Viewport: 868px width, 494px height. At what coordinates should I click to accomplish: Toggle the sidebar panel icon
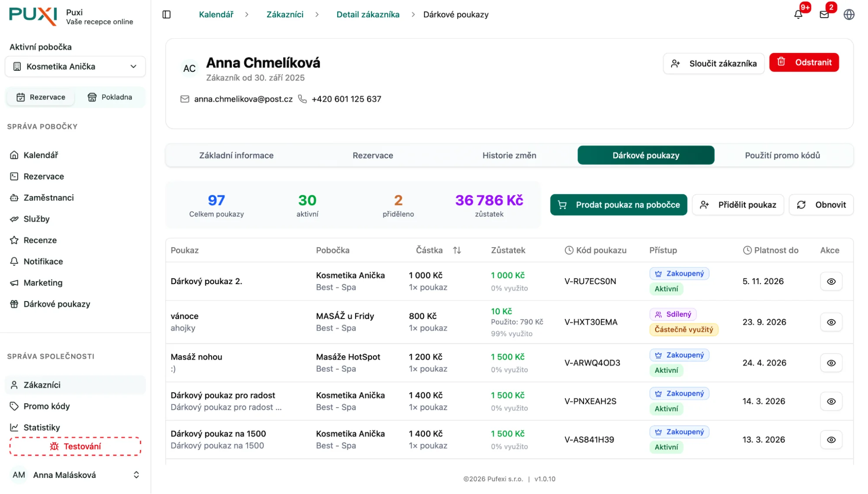coord(167,14)
